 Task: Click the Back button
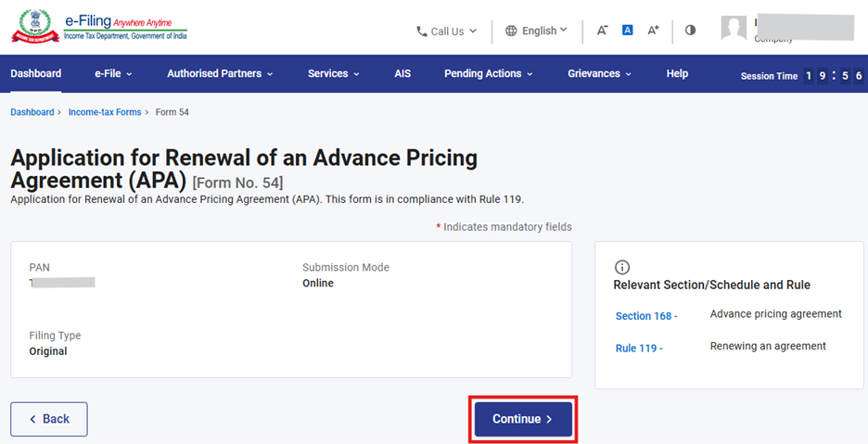(49, 419)
